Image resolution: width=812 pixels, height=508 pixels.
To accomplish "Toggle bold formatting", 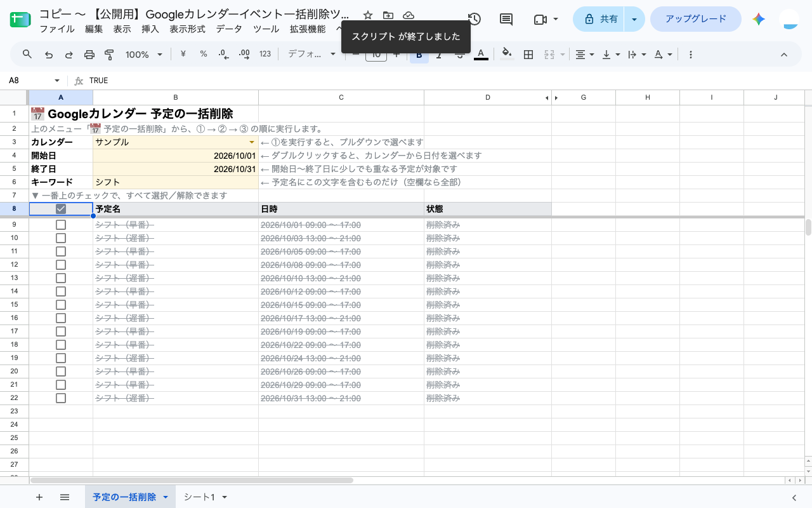I will (x=419, y=55).
